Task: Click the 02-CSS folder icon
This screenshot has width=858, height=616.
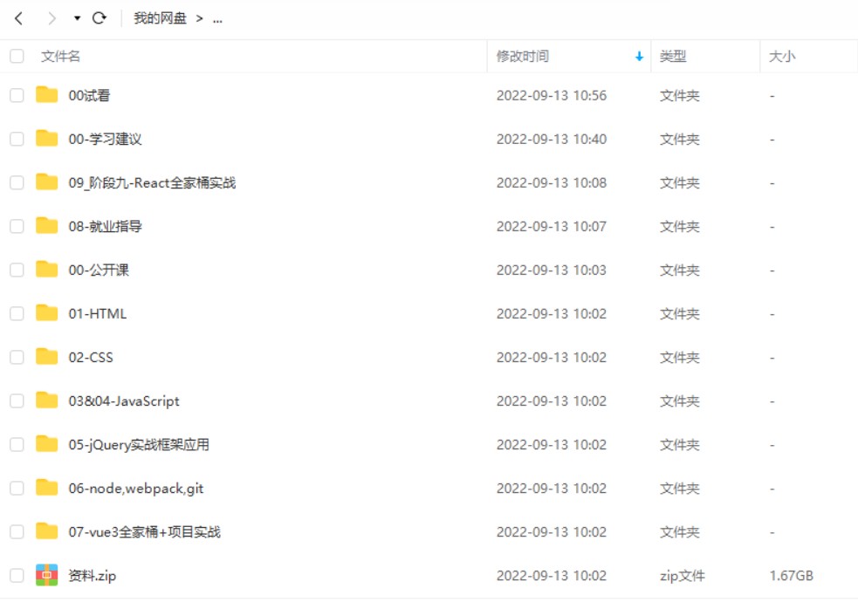Action: click(x=46, y=357)
